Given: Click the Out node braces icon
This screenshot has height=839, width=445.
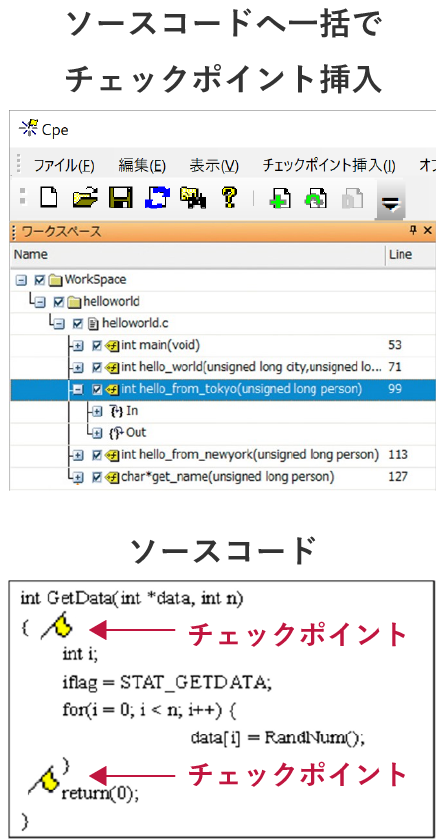Looking at the screenshot, I should point(116,432).
